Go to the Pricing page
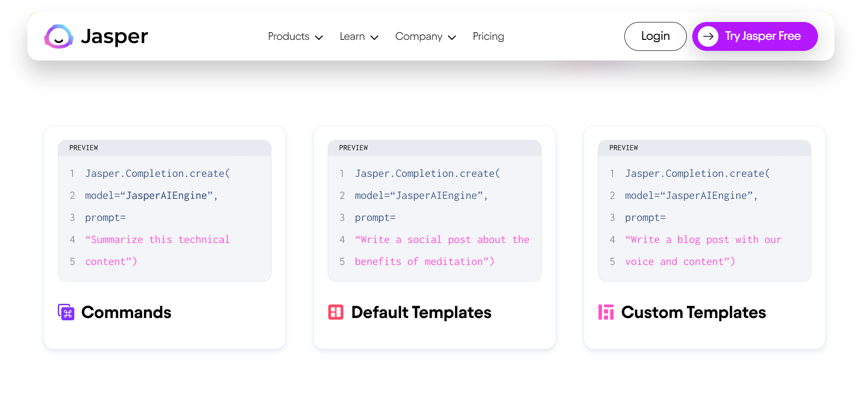This screenshot has width=868, height=406. pos(488,37)
